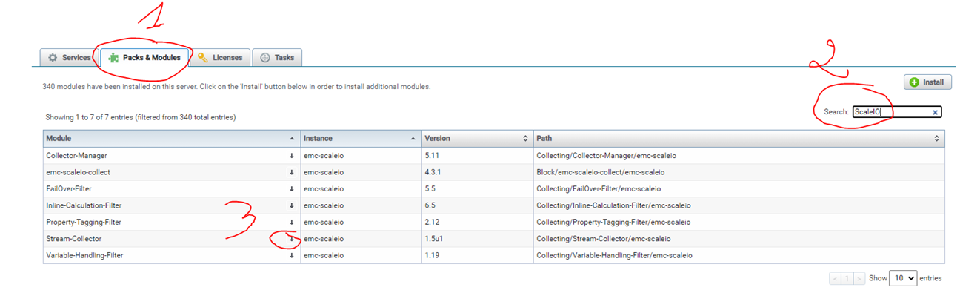Click the Packs & Modules puzzle icon
This screenshot has height=296, width=980.
[x=113, y=58]
